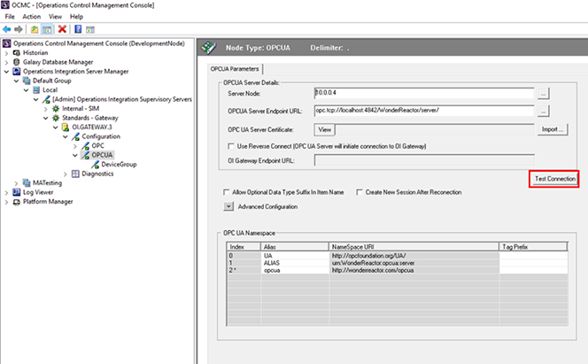Click the Historian node icon

click(x=17, y=53)
